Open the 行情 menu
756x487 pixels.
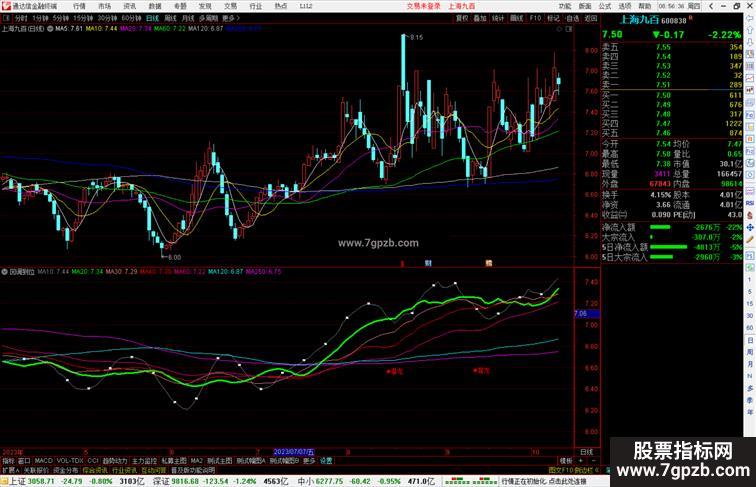(x=80, y=6)
